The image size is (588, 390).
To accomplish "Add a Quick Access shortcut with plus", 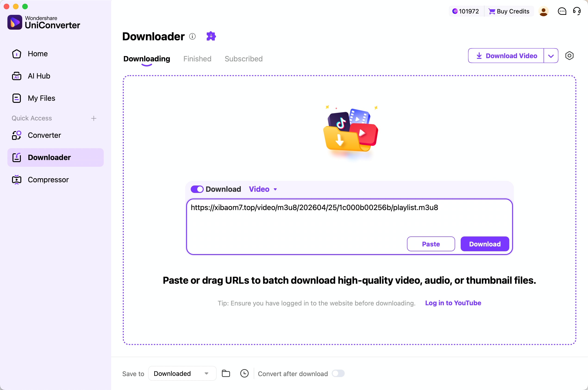I will (94, 118).
